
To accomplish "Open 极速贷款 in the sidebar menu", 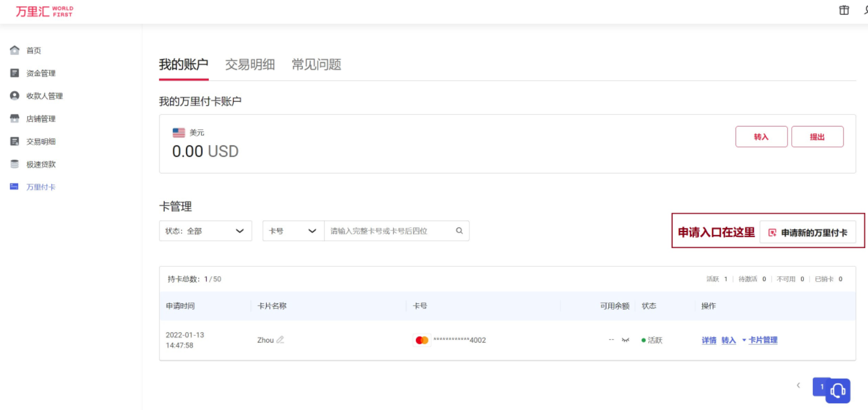I will point(41,164).
